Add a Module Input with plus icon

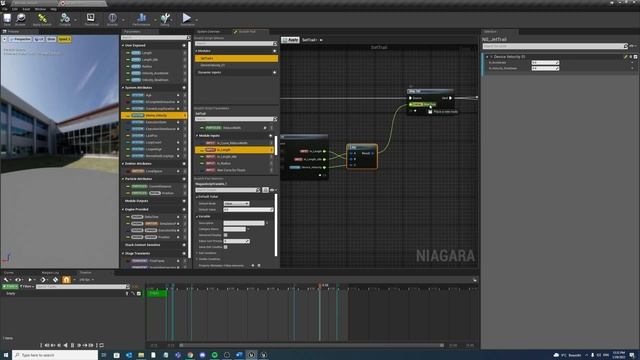(270, 136)
